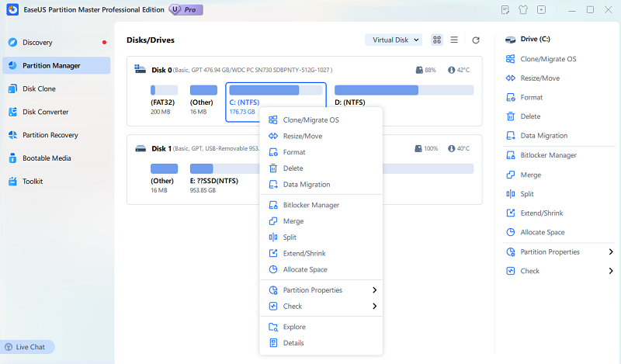Select Explore in the context menu
Image resolution: width=621 pixels, height=364 pixels.
pos(293,327)
